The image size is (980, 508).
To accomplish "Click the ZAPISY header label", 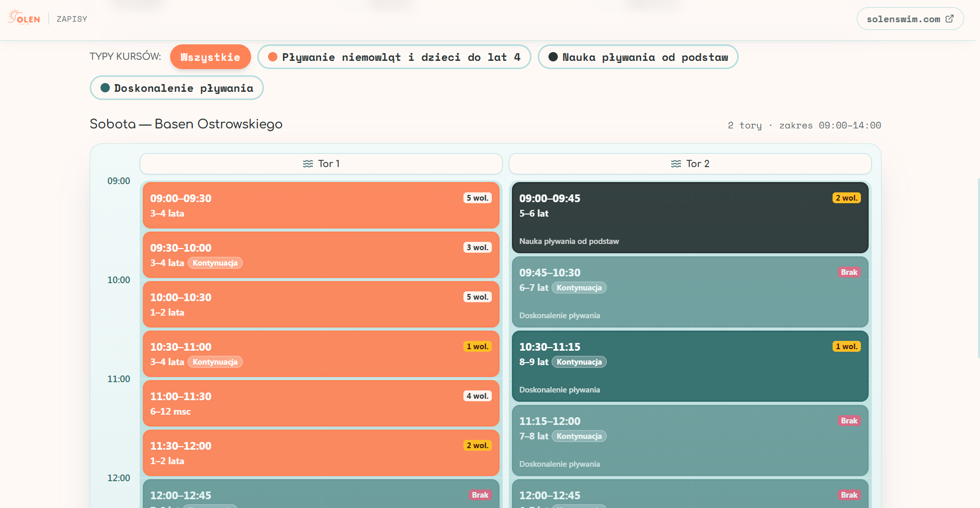I will click(x=72, y=19).
